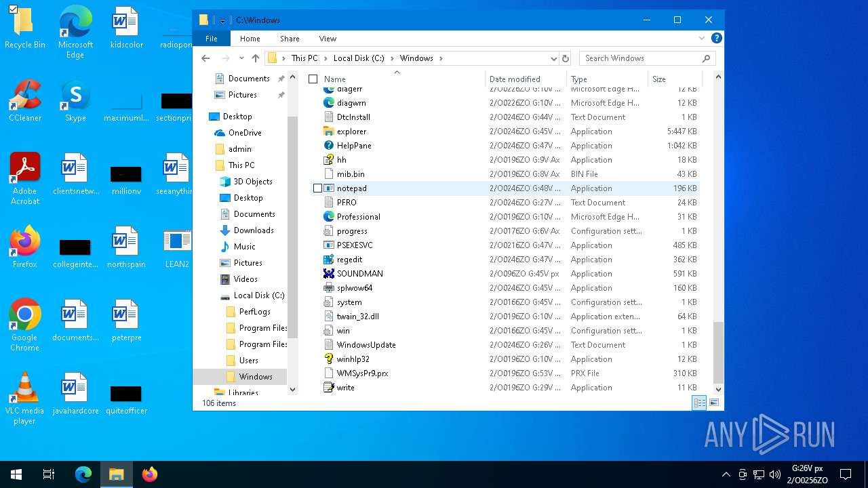This screenshot has height=488, width=868.
Task: Open Action Center notifications
Action: [846, 474]
